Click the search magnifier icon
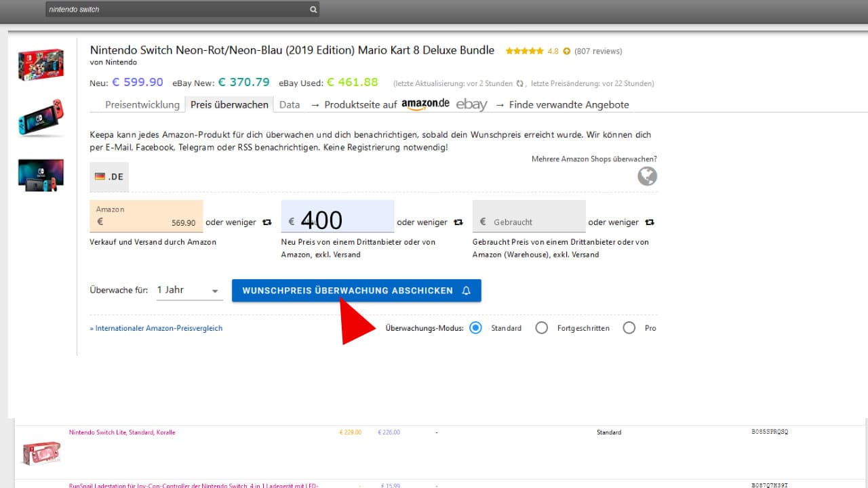Image resolution: width=868 pixels, height=488 pixels. coord(313,10)
